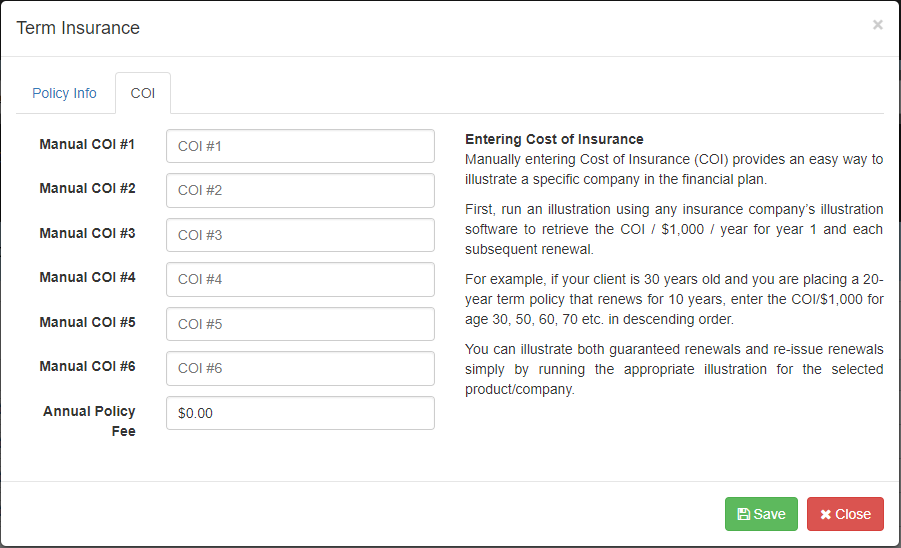Focus the COI #1 input field
The width and height of the screenshot is (901, 548).
pos(300,146)
